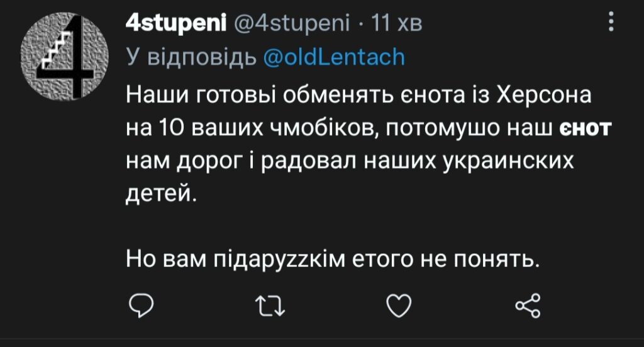
Task: Click the last line starting with "Но вам"
Action: click(x=333, y=258)
